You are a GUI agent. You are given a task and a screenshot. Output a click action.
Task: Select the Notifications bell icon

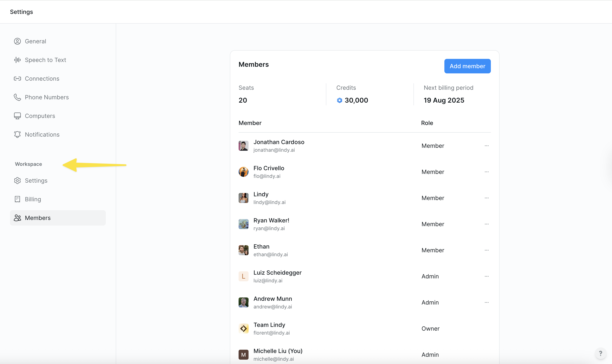pyautogui.click(x=17, y=134)
